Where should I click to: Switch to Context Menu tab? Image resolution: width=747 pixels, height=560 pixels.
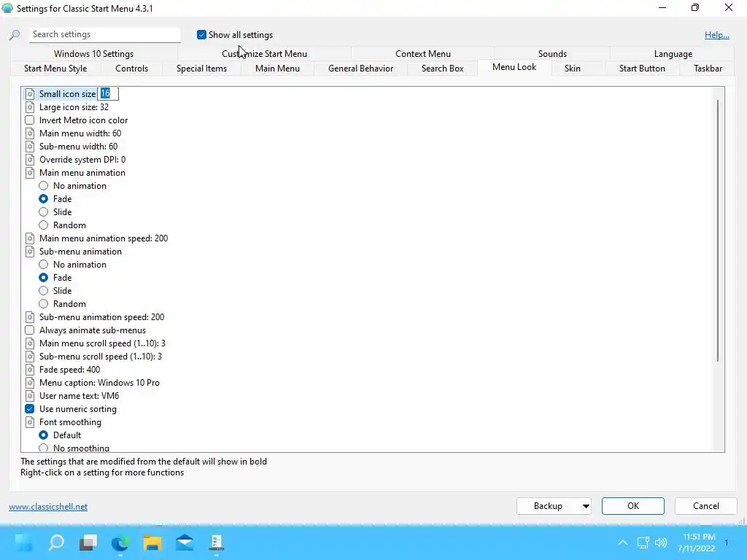point(422,54)
